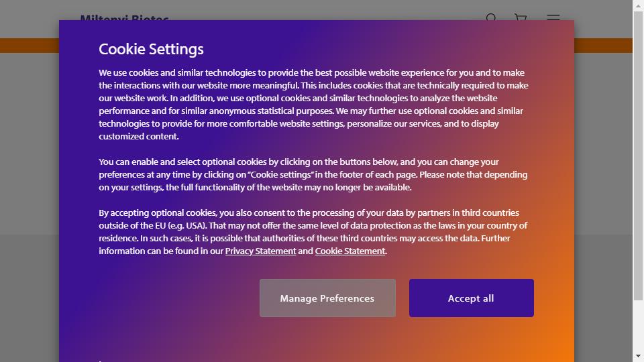Click the paragraph starting "We use cookies"
Screen dimensions: 644x362
[313, 105]
